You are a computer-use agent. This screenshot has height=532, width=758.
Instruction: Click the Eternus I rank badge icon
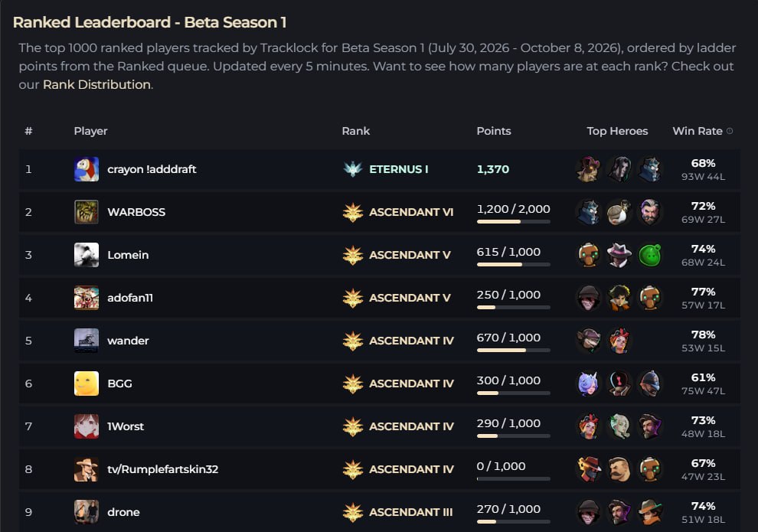click(x=353, y=169)
